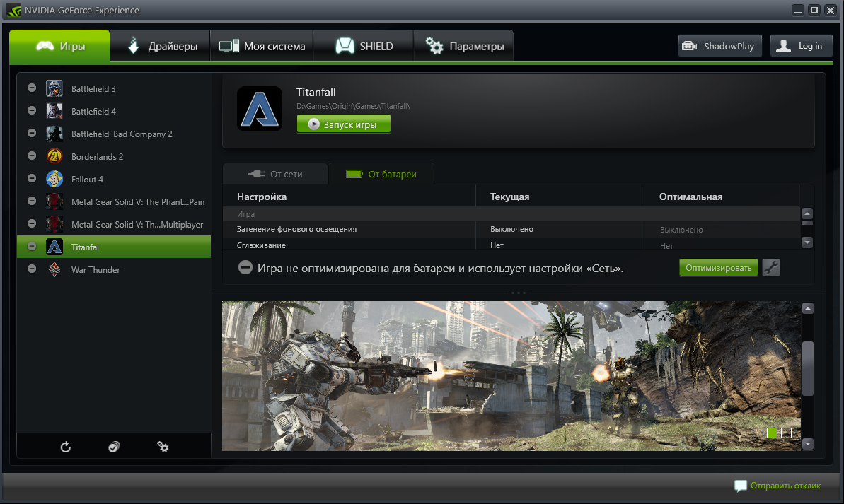This screenshot has height=504, width=844.
Task: Open custom settings wrench icon
Action: pos(771,268)
